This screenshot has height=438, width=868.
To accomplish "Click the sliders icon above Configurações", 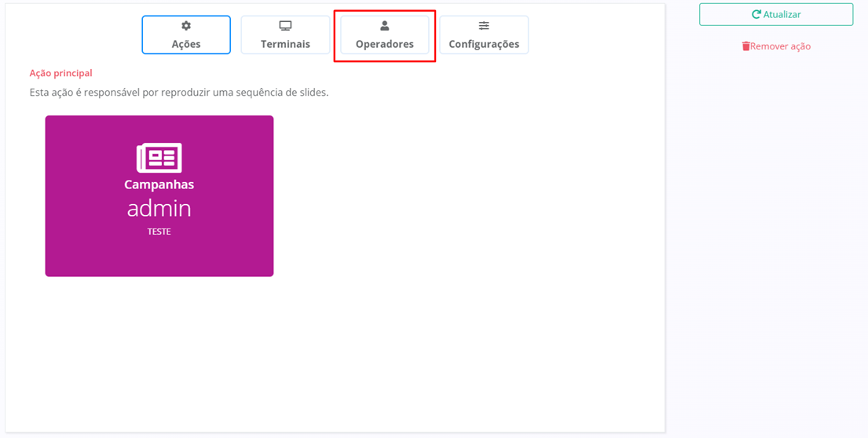I will point(484,26).
